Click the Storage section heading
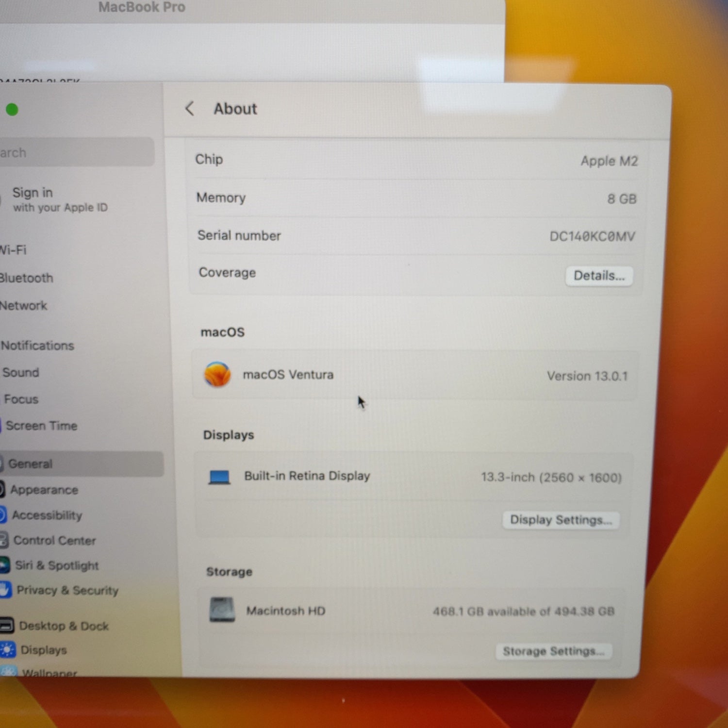This screenshot has height=728, width=728. tap(229, 572)
